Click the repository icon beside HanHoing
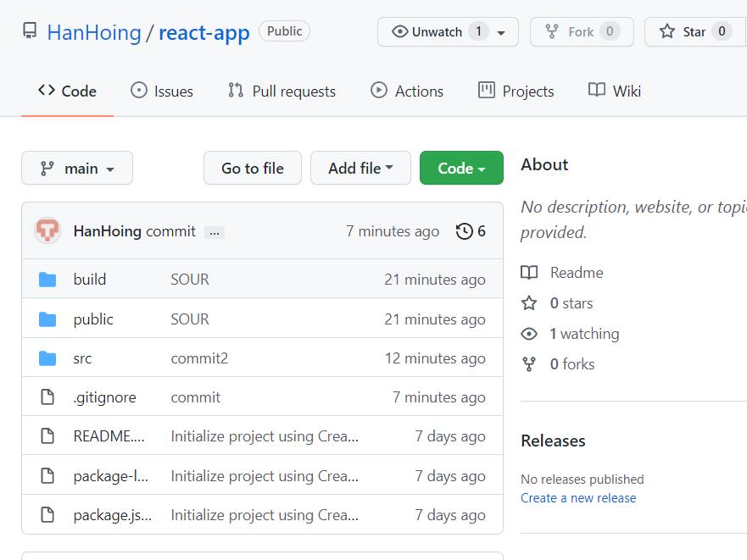The image size is (747, 560). tap(30, 31)
